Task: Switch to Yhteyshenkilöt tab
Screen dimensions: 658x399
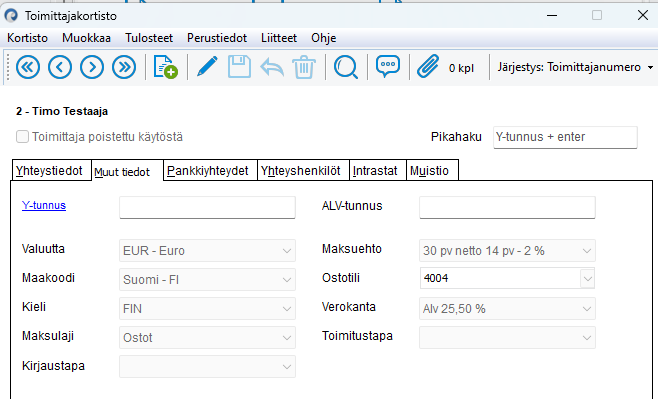Action: [300, 171]
